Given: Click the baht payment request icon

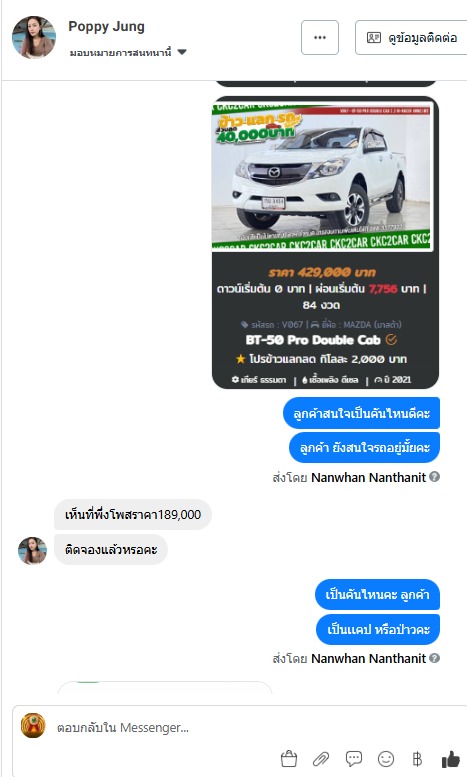Looking at the screenshot, I should [x=417, y=758].
